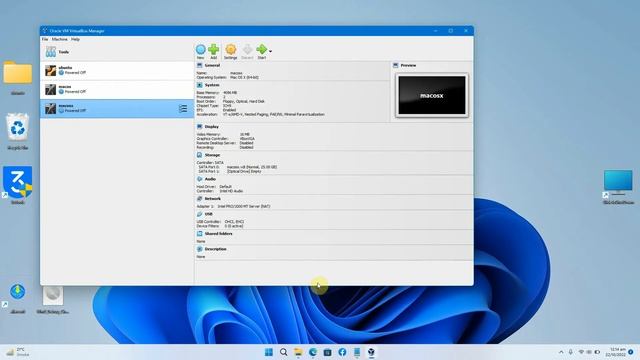
Task: Click the 'OHCI, EHCI' USB controller value
Action: [x=234, y=222]
